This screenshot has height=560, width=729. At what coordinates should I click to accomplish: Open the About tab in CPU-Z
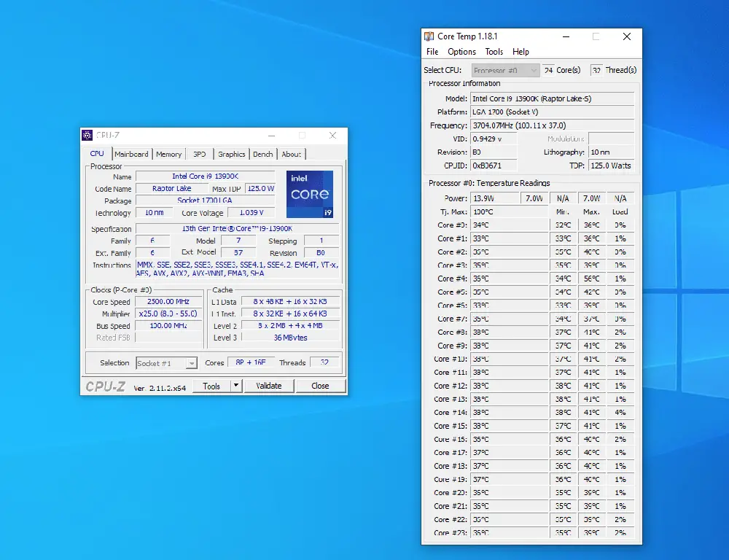[x=292, y=155]
